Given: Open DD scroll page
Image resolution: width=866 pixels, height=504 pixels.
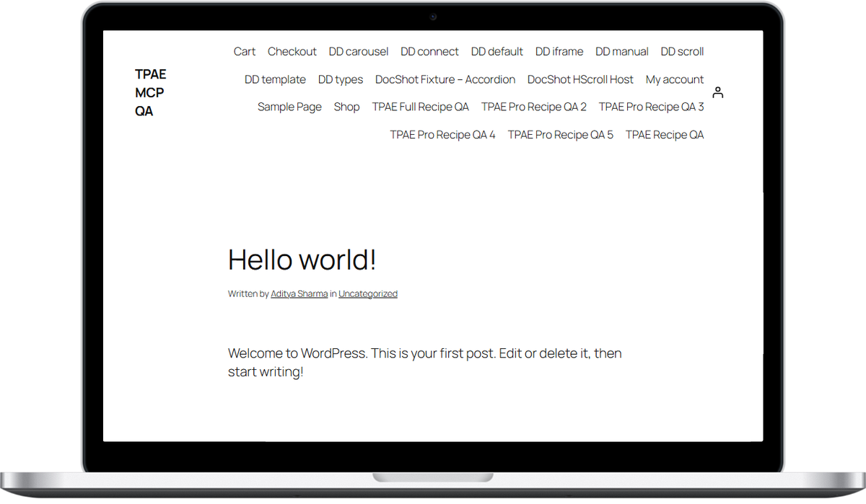Looking at the screenshot, I should pyautogui.click(x=682, y=52).
